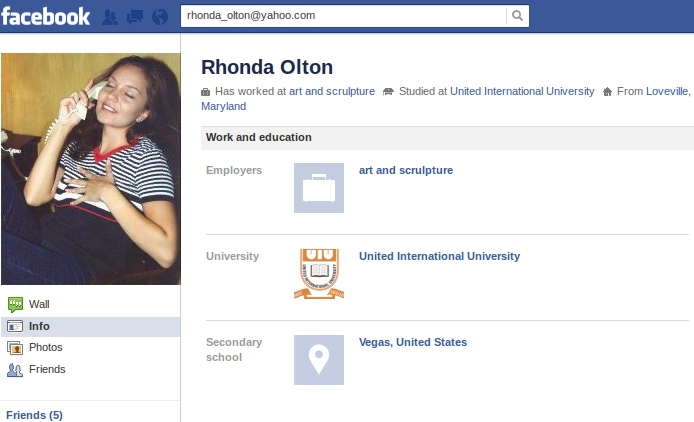Click the Wall speech bubble icon
The image size is (694, 422).
(x=15, y=305)
